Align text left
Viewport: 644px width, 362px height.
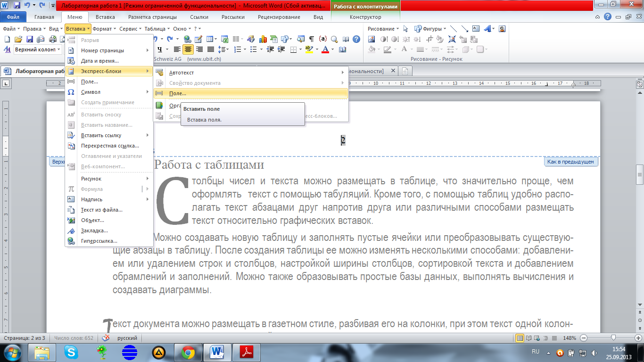(x=177, y=49)
